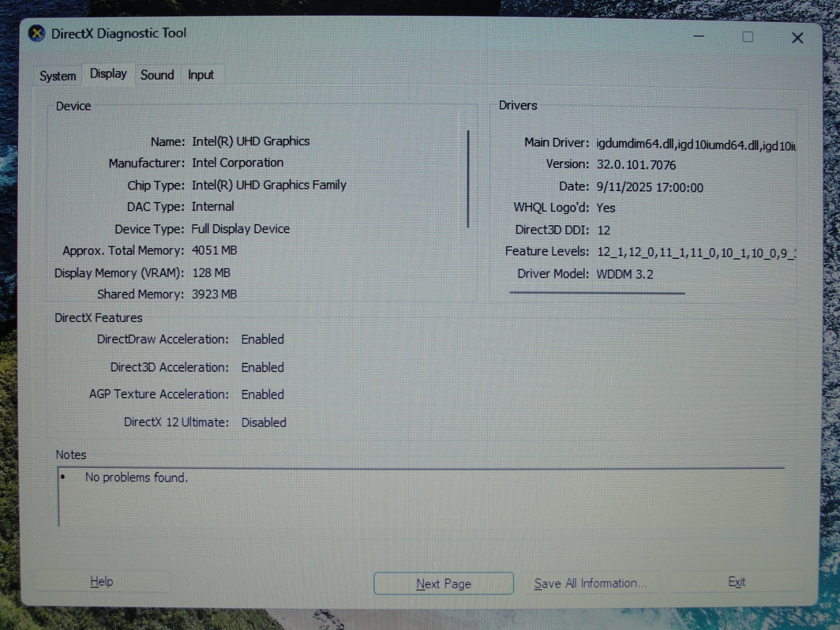Click the "3923 MB" shared memory value

click(214, 295)
